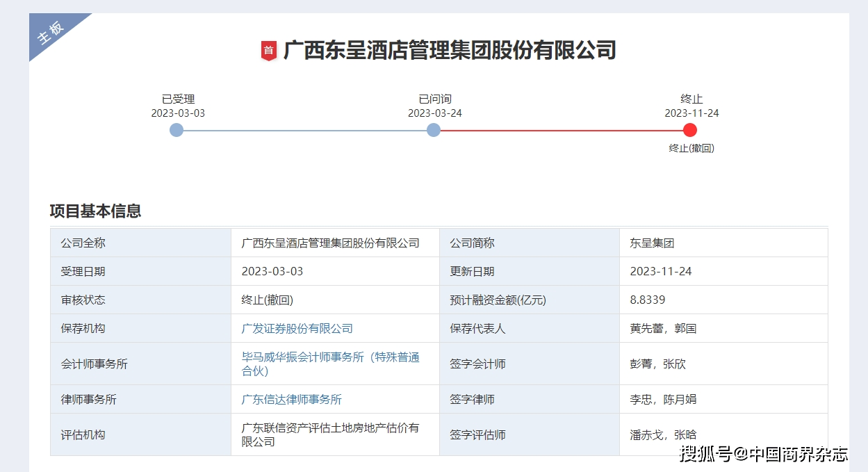The image size is (868, 472).
Task: Click the 黄先蕾，郭国 value cell
Action: (x=723, y=328)
